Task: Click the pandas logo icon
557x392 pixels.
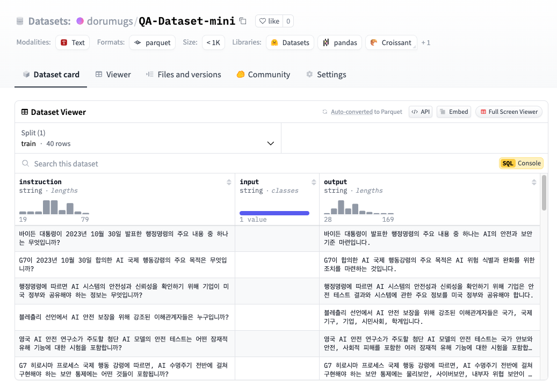Action: pos(325,42)
